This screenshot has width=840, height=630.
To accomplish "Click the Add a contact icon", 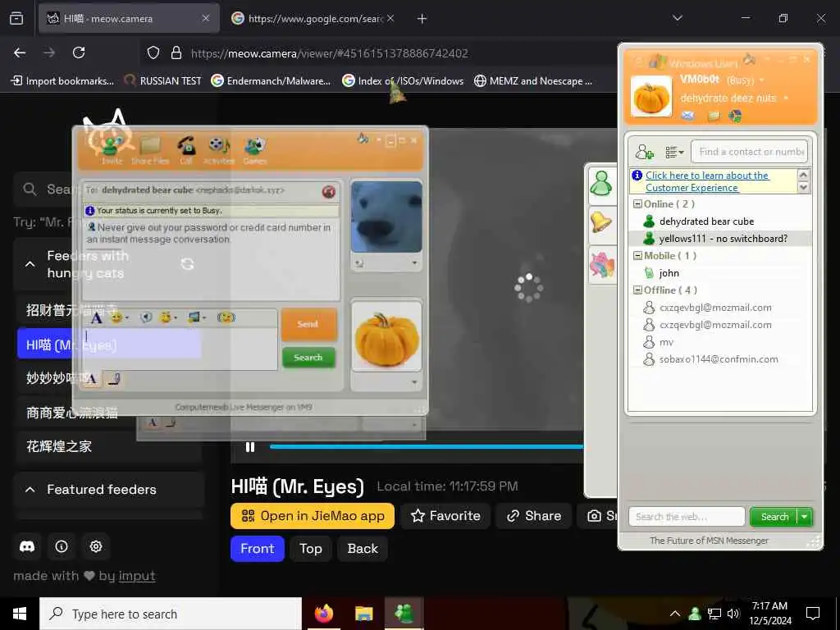I will (645, 152).
